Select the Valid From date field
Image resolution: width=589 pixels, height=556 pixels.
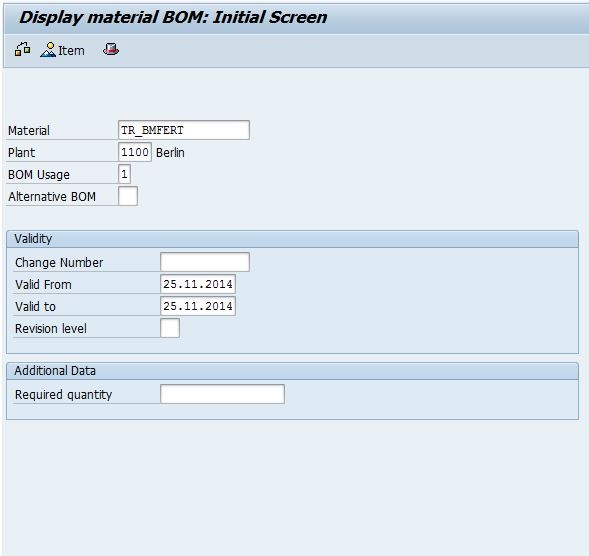(198, 284)
